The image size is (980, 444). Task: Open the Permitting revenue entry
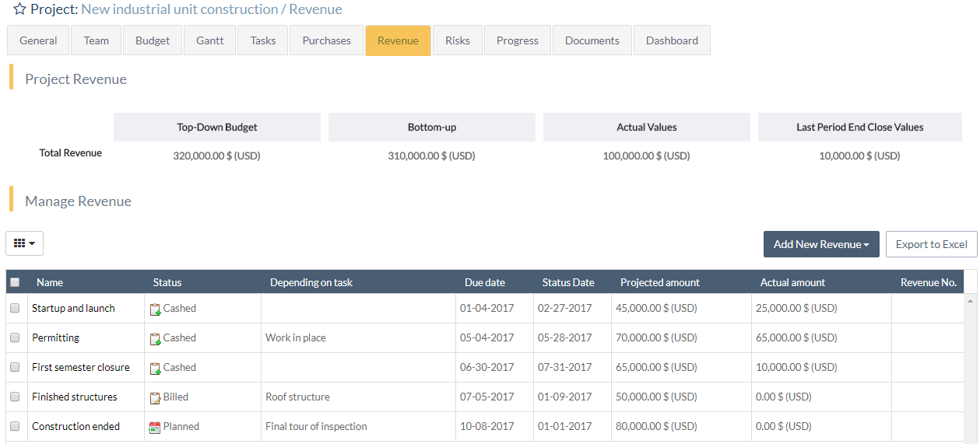[x=55, y=337]
